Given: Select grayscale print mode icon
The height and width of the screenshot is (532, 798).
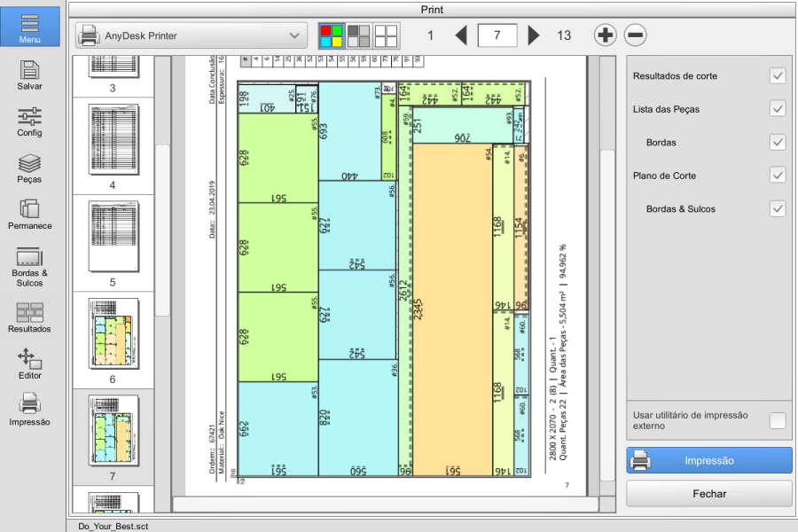Looking at the screenshot, I should coord(359,35).
